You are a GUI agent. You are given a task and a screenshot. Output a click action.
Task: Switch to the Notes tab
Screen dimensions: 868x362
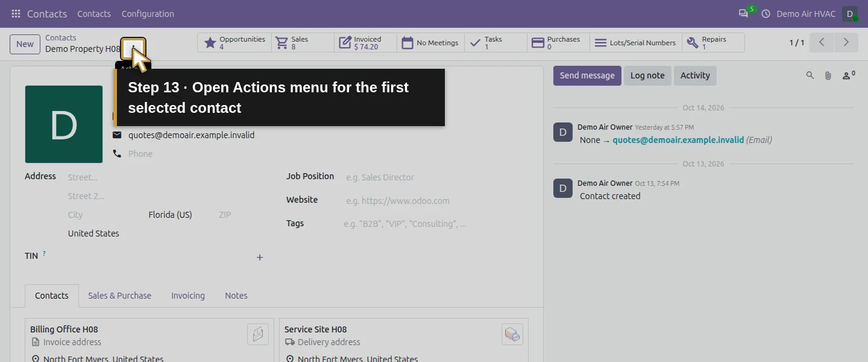coord(236,296)
